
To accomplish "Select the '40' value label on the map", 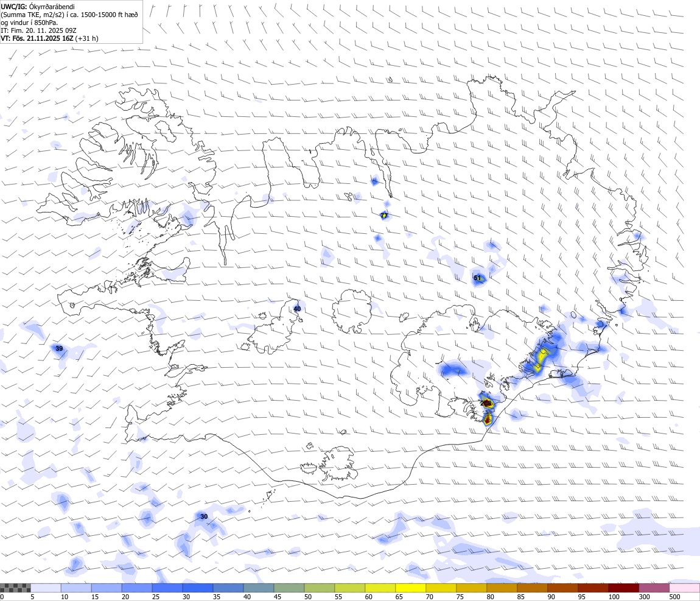I will pyautogui.click(x=297, y=309).
